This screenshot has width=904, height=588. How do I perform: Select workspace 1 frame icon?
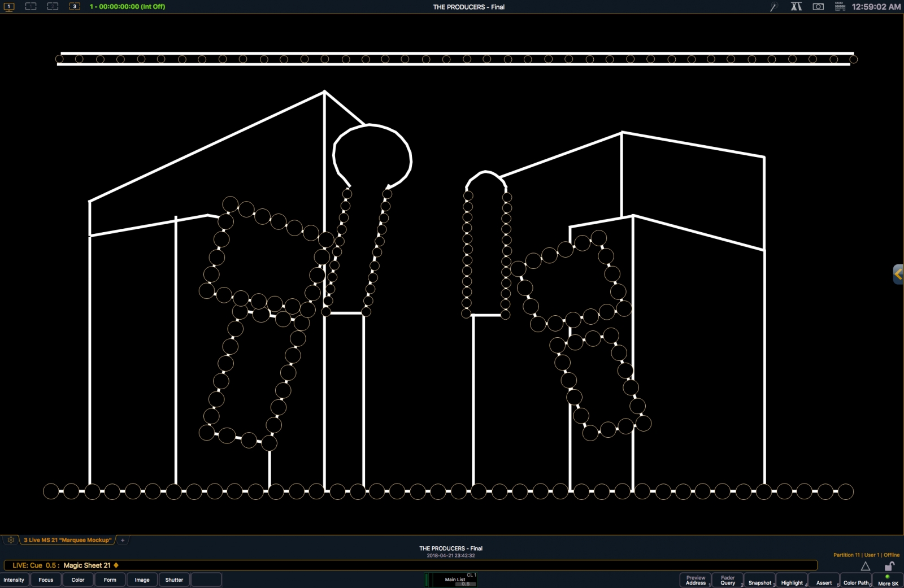(31, 7)
